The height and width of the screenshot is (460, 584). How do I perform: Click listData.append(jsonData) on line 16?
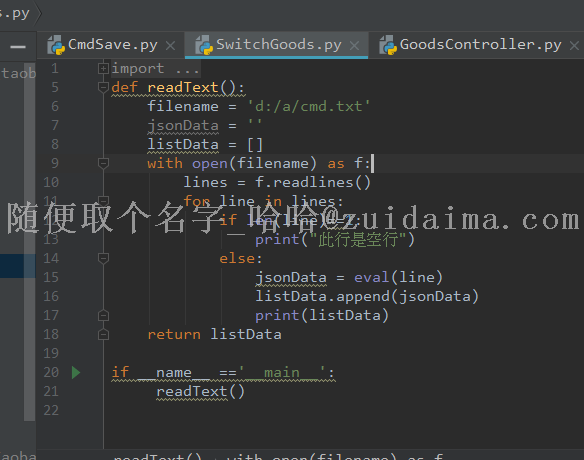367,296
